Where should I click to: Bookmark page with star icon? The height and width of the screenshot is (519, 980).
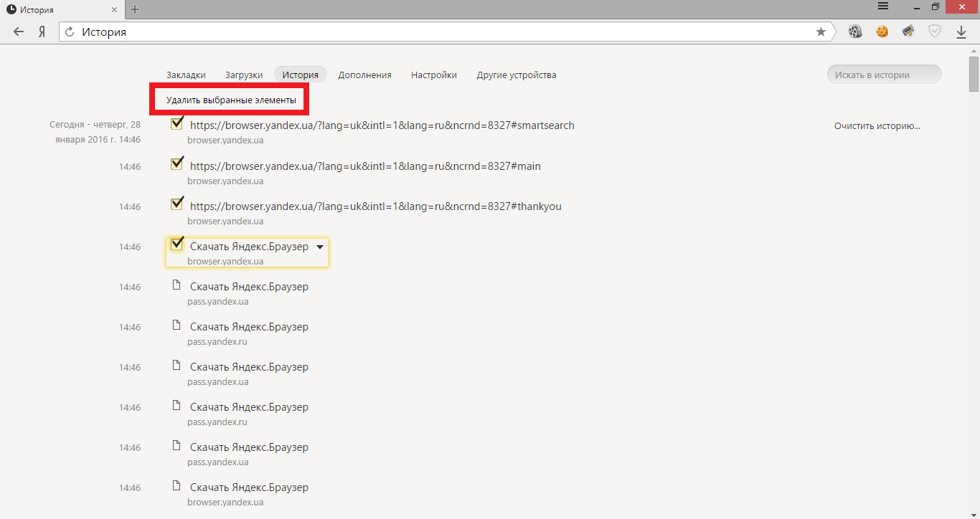(821, 32)
